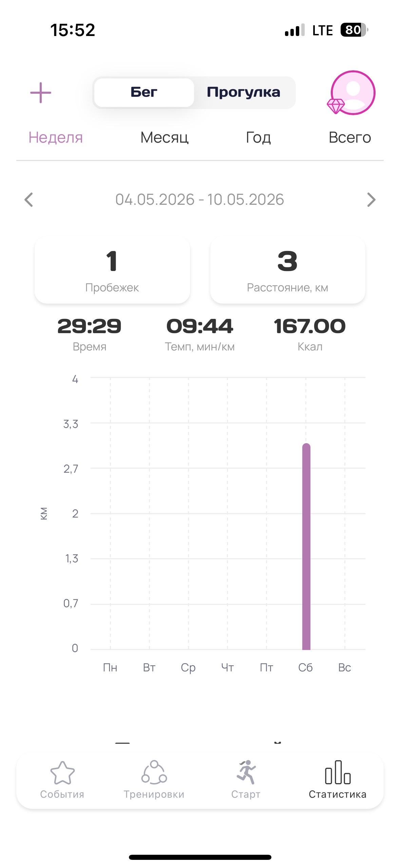
Task: Tap the battery indicator in status bar
Action: tap(354, 30)
